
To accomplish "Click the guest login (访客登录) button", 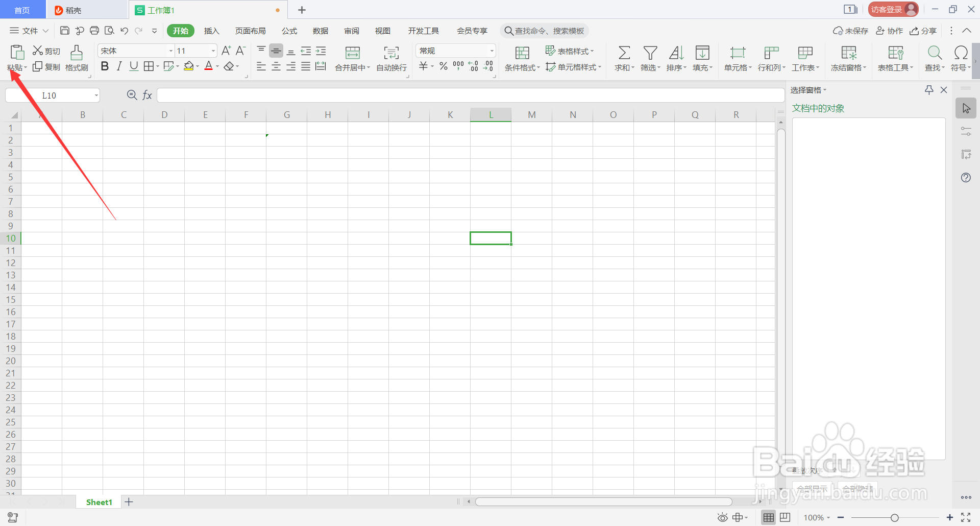I will click(x=893, y=10).
